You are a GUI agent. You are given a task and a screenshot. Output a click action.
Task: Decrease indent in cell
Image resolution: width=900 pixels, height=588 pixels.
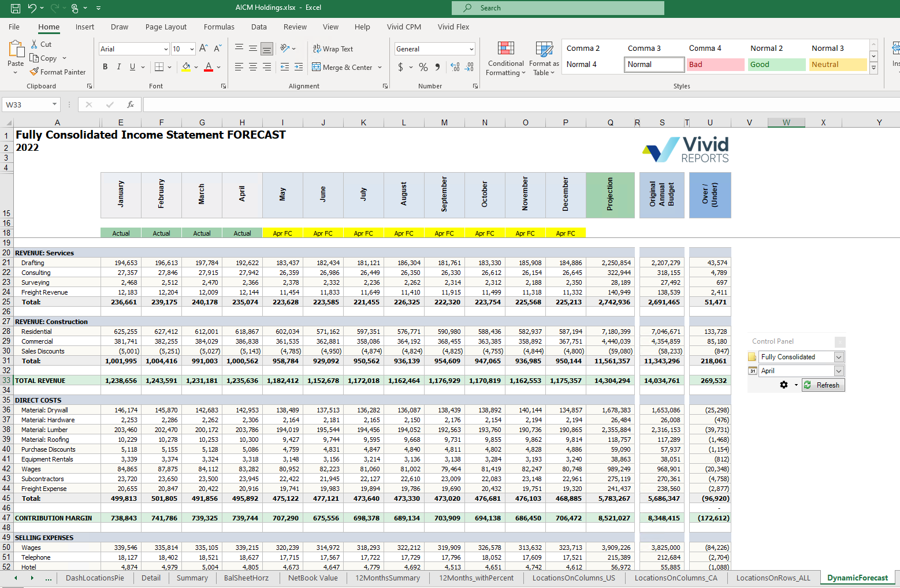(285, 67)
